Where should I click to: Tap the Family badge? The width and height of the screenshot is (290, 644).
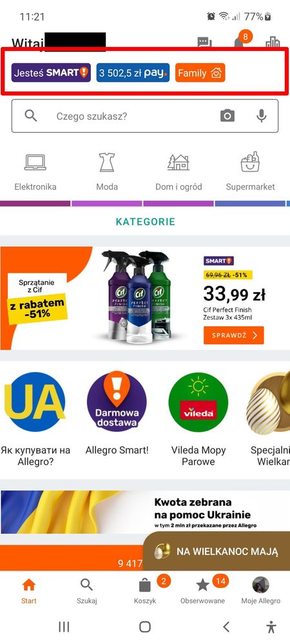200,73
